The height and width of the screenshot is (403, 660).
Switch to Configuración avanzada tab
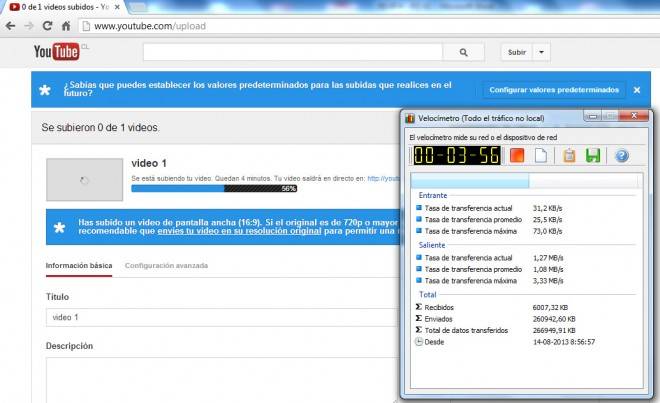point(166,266)
